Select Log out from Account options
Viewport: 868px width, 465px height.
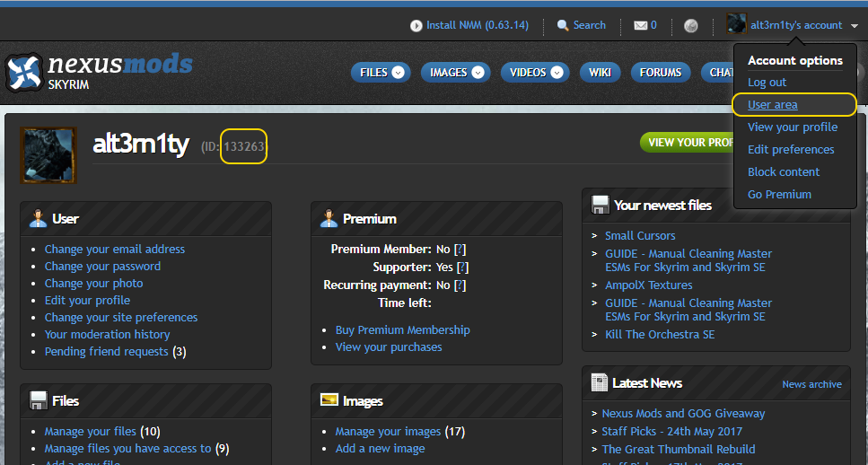click(x=767, y=83)
